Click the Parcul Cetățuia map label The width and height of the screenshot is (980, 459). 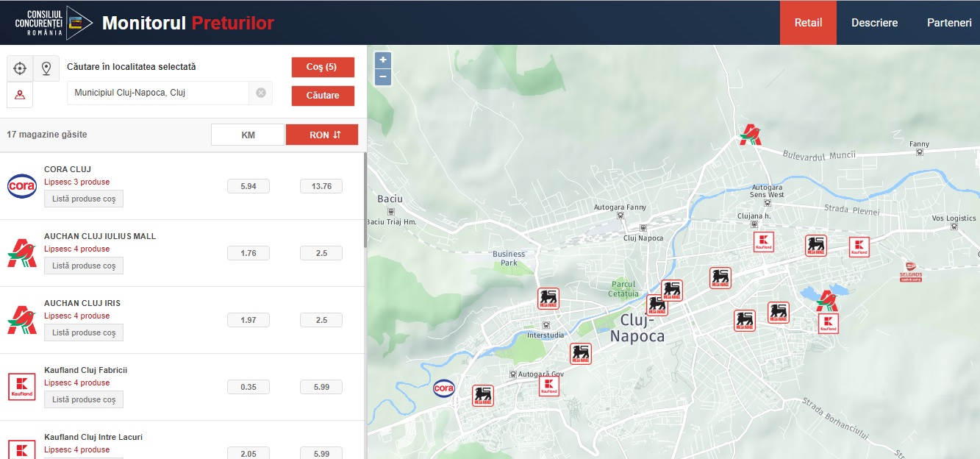pyautogui.click(x=623, y=289)
